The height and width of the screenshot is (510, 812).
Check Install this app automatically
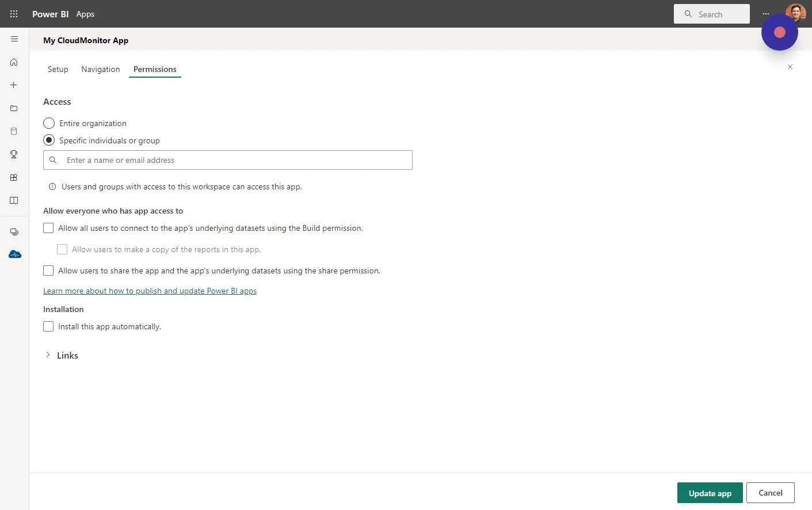point(48,326)
